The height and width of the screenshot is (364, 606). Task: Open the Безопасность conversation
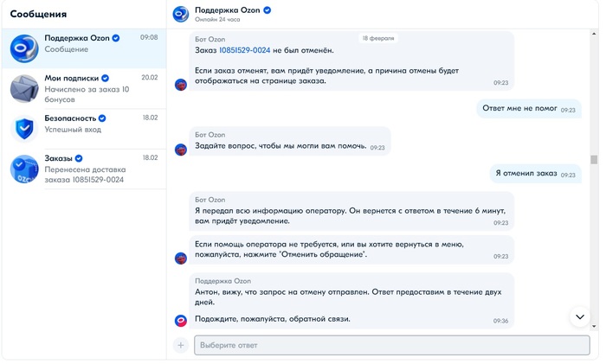(x=84, y=129)
